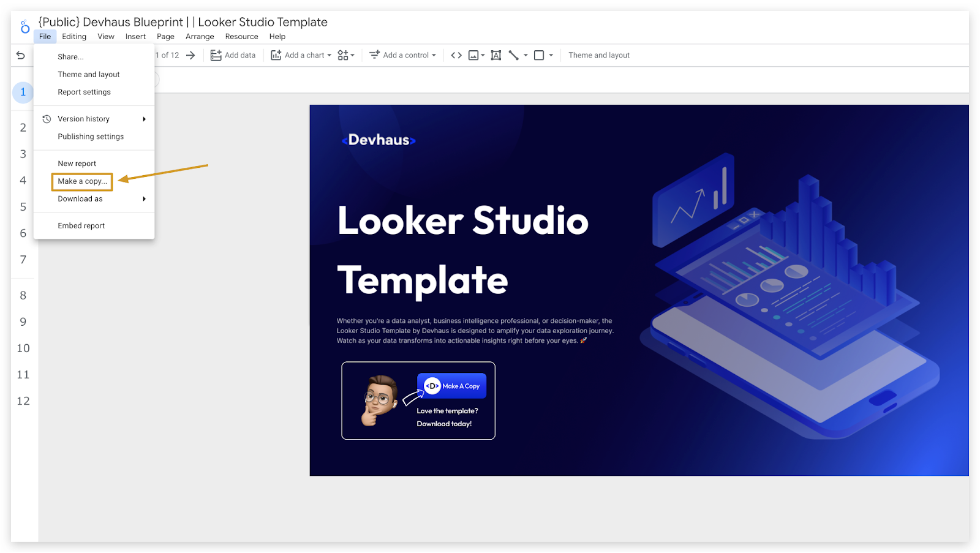This screenshot has height=553, width=980.
Task: Select page 1 in the page list
Action: 23,92
